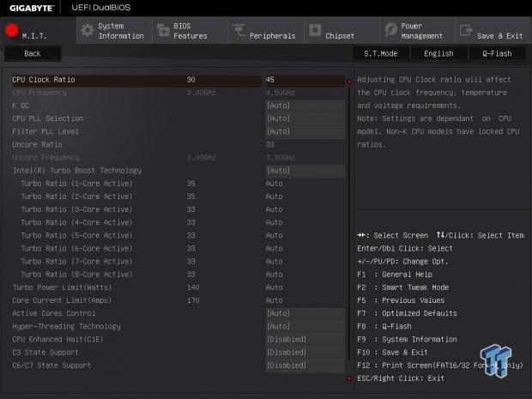
Task: Click the System Information gear icon
Action: click(87, 31)
